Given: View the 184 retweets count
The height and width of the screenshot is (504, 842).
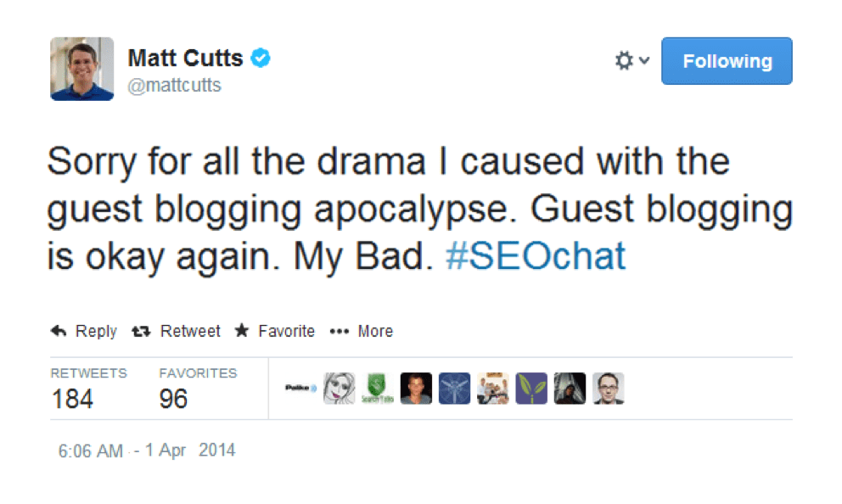Looking at the screenshot, I should (x=73, y=399).
